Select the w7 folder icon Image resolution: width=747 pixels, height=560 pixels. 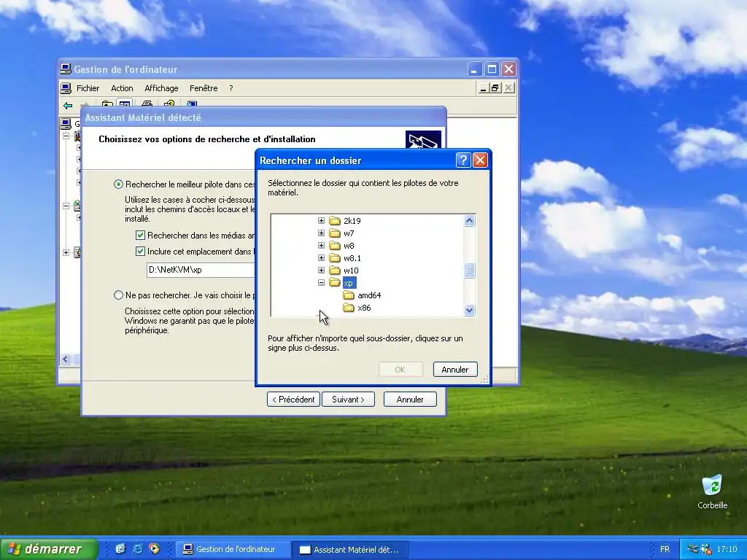[x=335, y=233]
